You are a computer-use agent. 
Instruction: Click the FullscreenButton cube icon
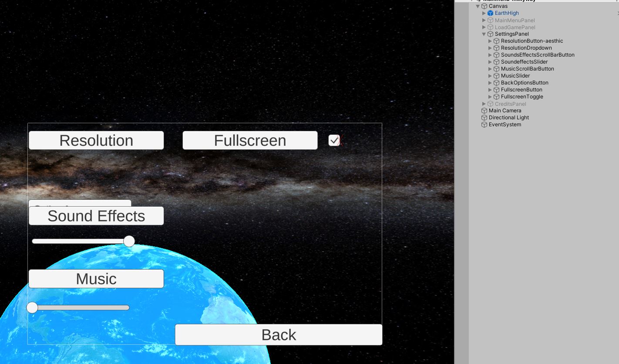pos(496,90)
